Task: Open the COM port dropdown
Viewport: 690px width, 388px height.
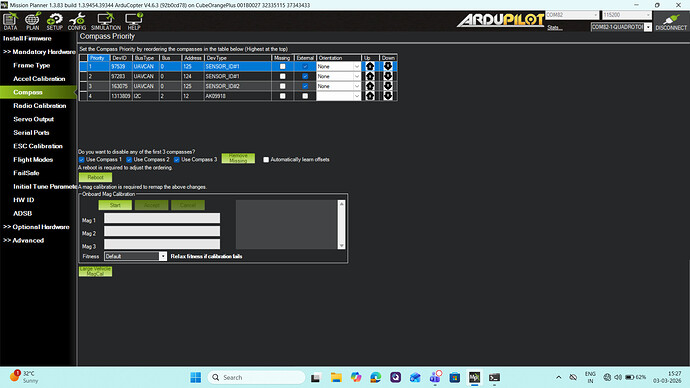Action: click(573, 15)
